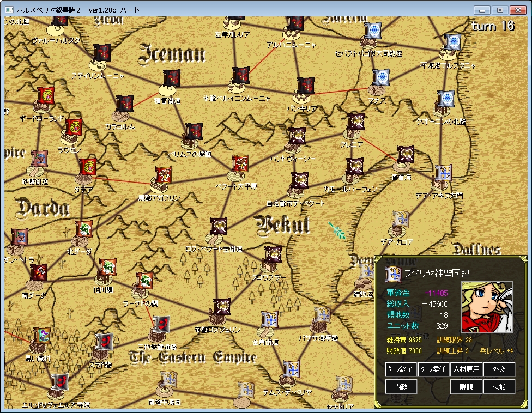Open the 外交 diplomacy menu
Image resolution: width=532 pixels, height=413 pixels.
coord(499,369)
